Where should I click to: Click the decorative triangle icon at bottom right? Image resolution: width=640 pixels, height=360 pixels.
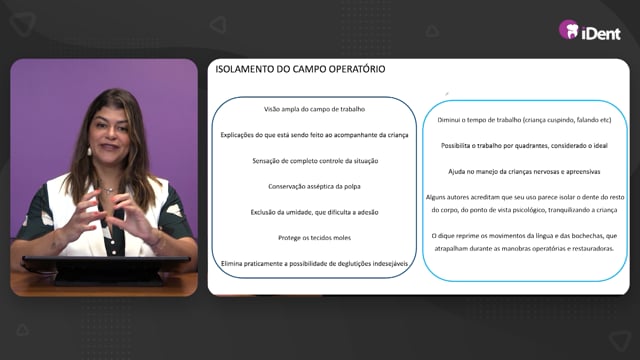[x=620, y=340]
